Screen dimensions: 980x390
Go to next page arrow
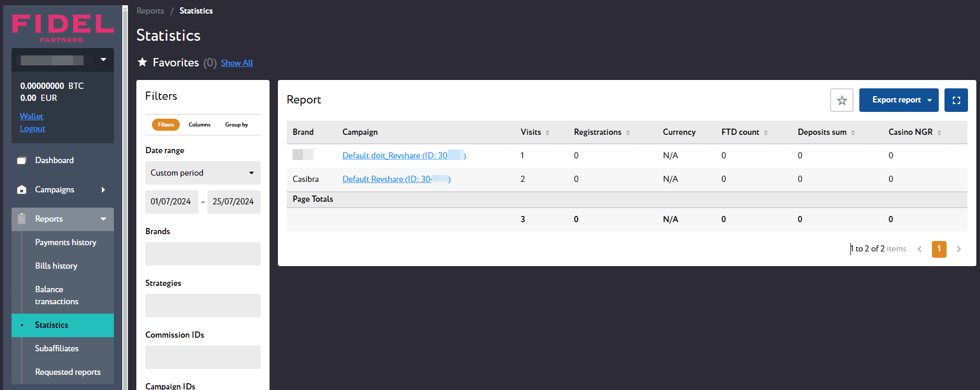point(959,249)
